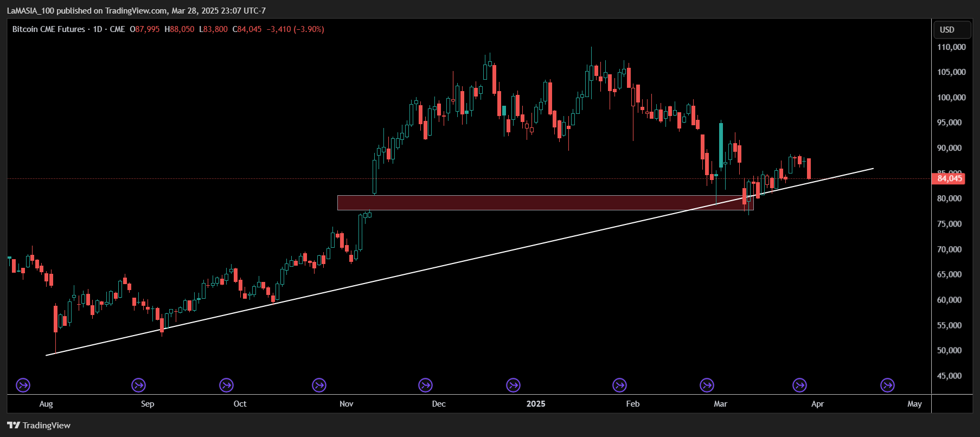Click the contract roll marker nearest Oct label

coord(226,385)
